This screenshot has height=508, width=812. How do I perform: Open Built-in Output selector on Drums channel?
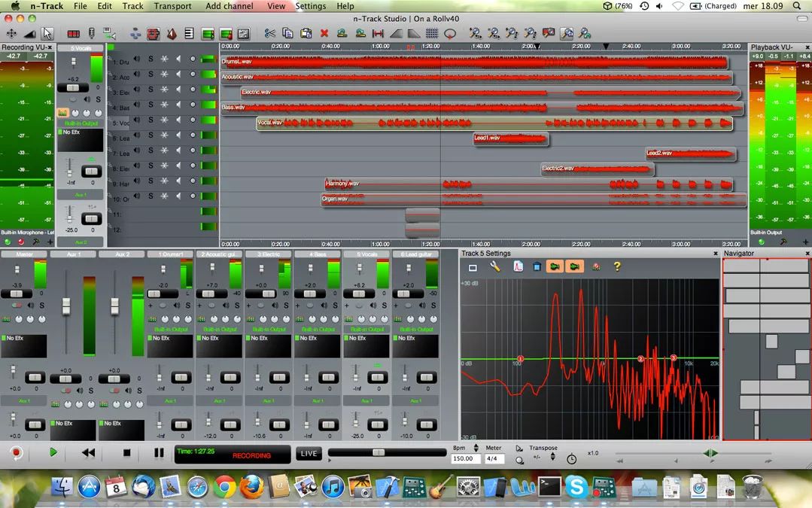(x=170, y=330)
